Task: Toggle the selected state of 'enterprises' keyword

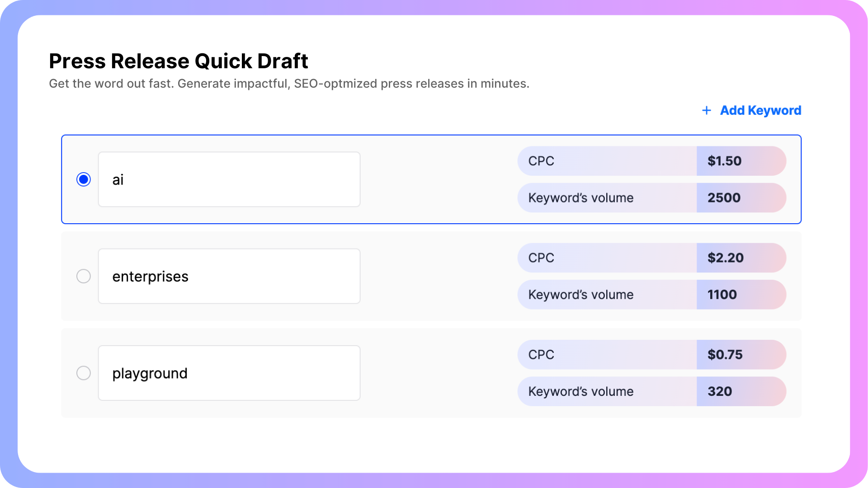Action: coord(83,276)
